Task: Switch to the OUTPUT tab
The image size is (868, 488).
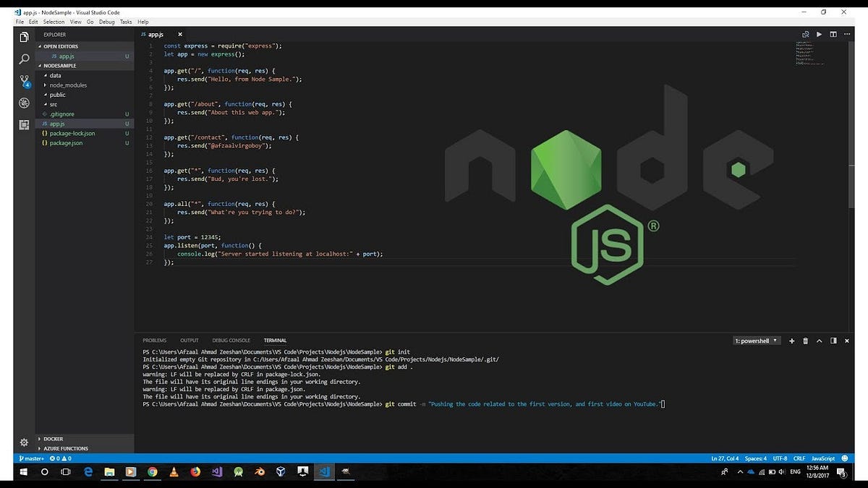Action: [189, 341]
